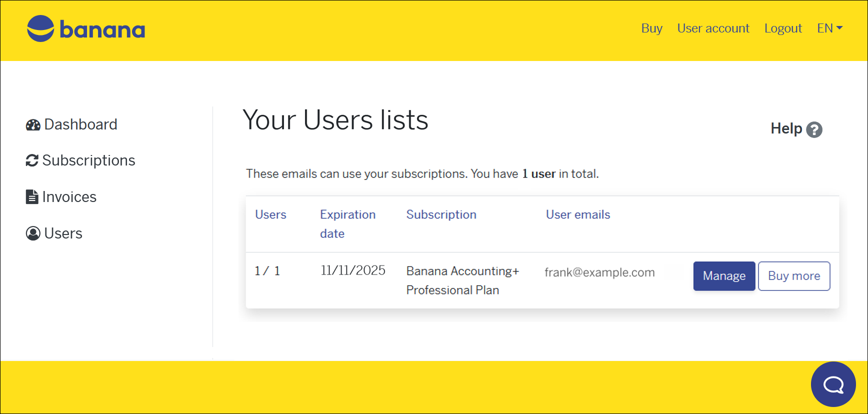The width and height of the screenshot is (868, 414).
Task: Click the banana wordmark text
Action: pyautogui.click(x=102, y=29)
